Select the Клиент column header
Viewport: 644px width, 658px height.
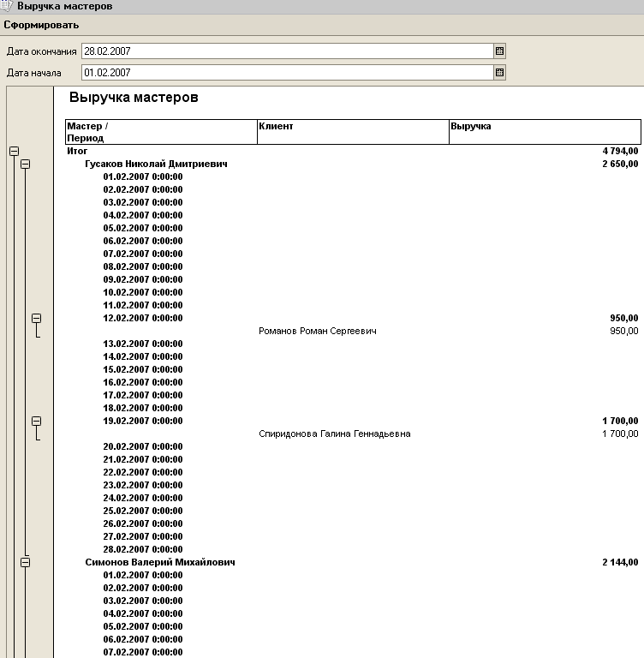353,132
